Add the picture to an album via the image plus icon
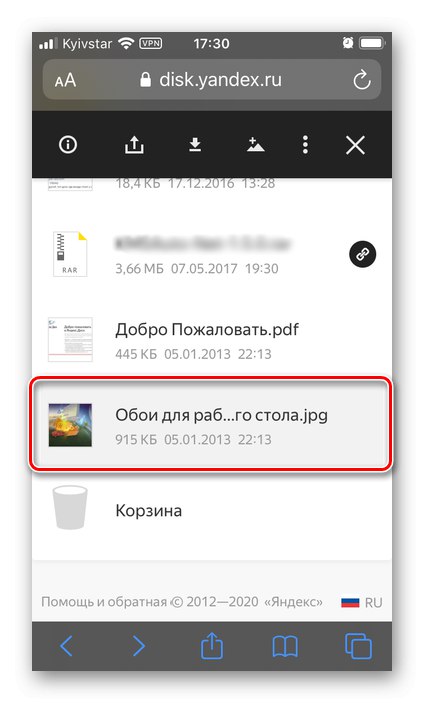424x703 pixels. point(255,145)
